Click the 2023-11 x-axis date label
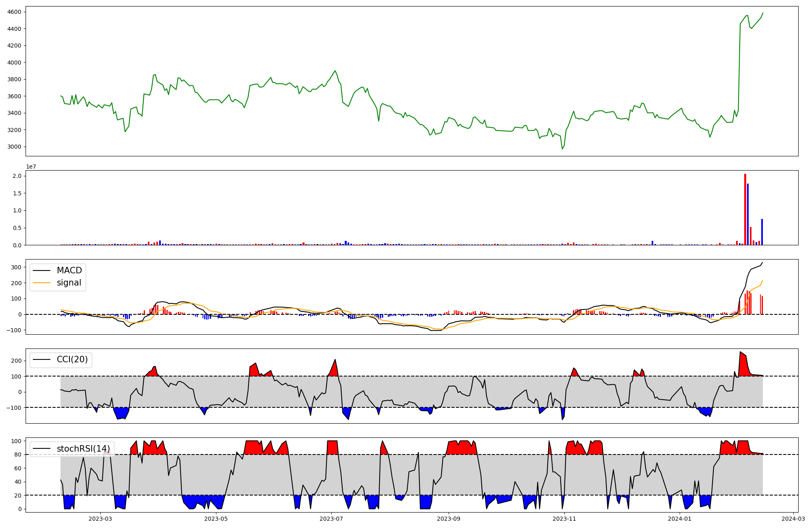Screen dimensions: 812x528 tap(564, 519)
